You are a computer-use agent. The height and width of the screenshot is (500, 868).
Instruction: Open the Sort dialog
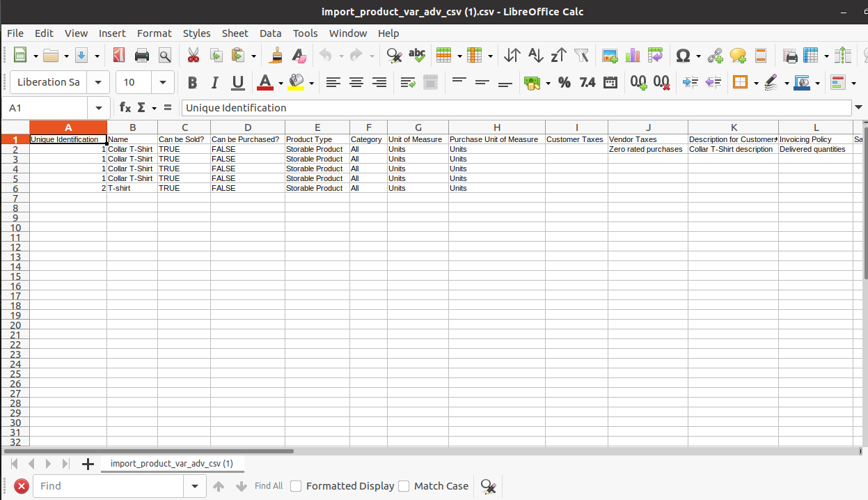(512, 55)
